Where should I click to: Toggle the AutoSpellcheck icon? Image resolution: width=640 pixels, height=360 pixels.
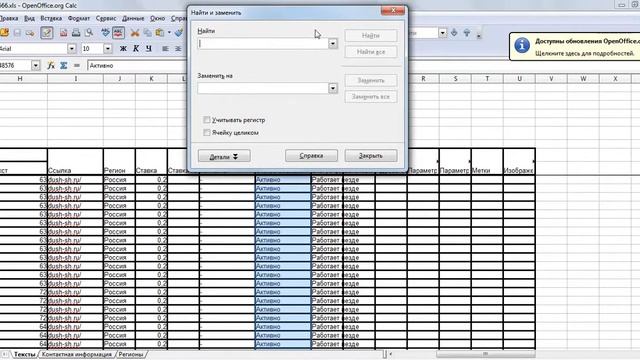coord(118,33)
